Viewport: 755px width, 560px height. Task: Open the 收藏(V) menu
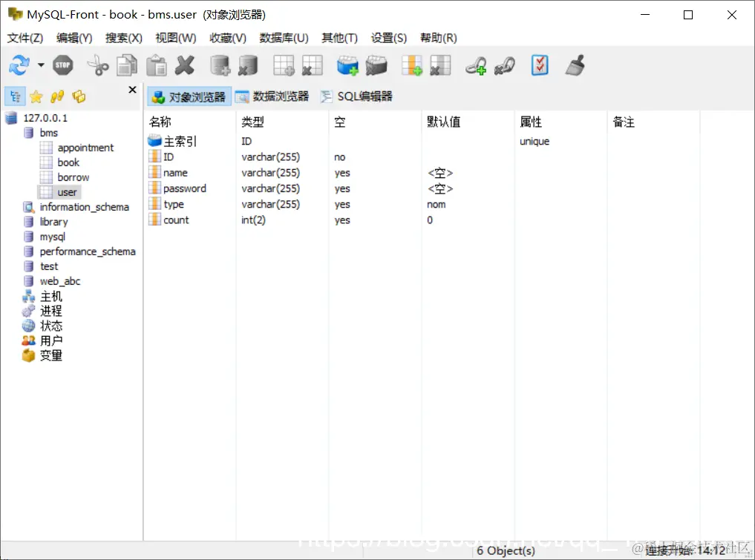tap(228, 38)
